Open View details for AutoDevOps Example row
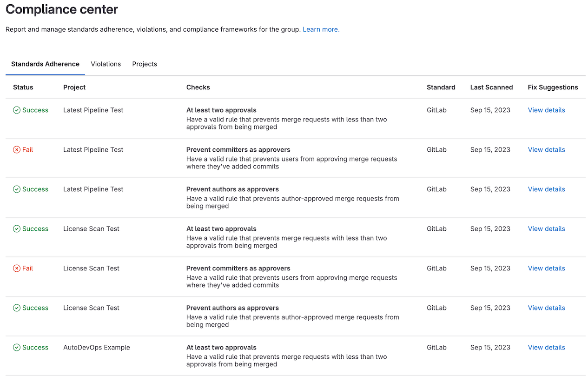The width and height of the screenshot is (588, 376). 546,348
